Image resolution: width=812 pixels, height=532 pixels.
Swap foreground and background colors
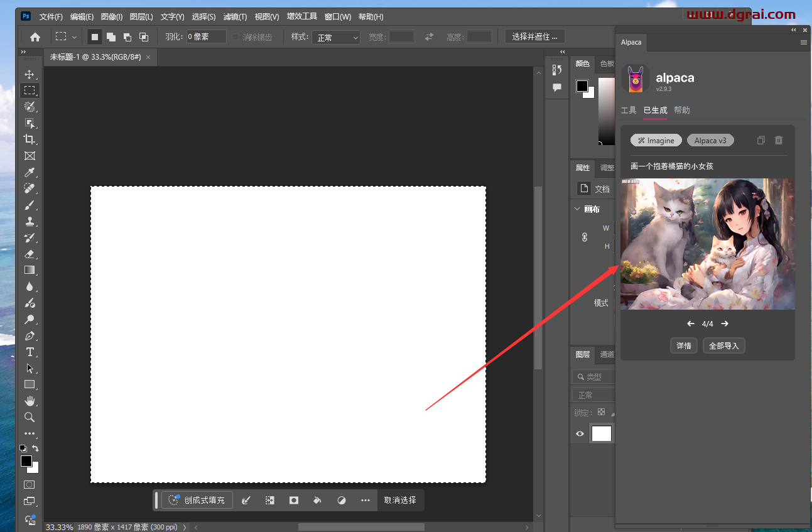click(x=36, y=448)
